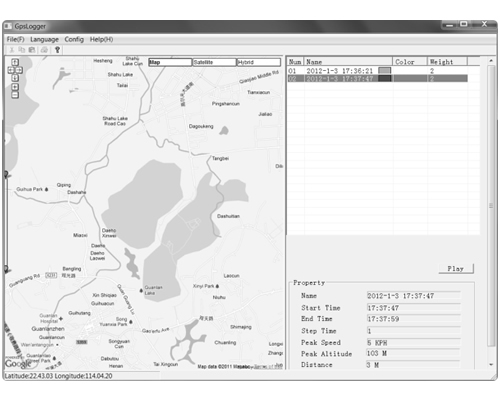Viewport: 500px width, 400px height.
Task: Click the Weight column header
Action: tap(447, 62)
